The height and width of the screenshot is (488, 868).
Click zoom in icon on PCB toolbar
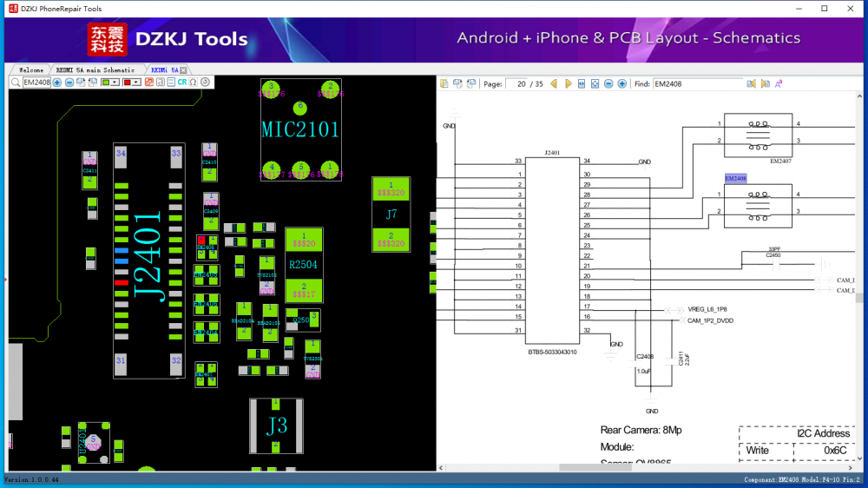pos(57,82)
